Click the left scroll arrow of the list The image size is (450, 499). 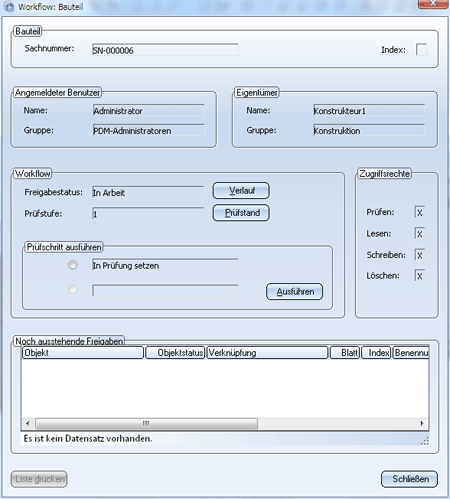28,423
